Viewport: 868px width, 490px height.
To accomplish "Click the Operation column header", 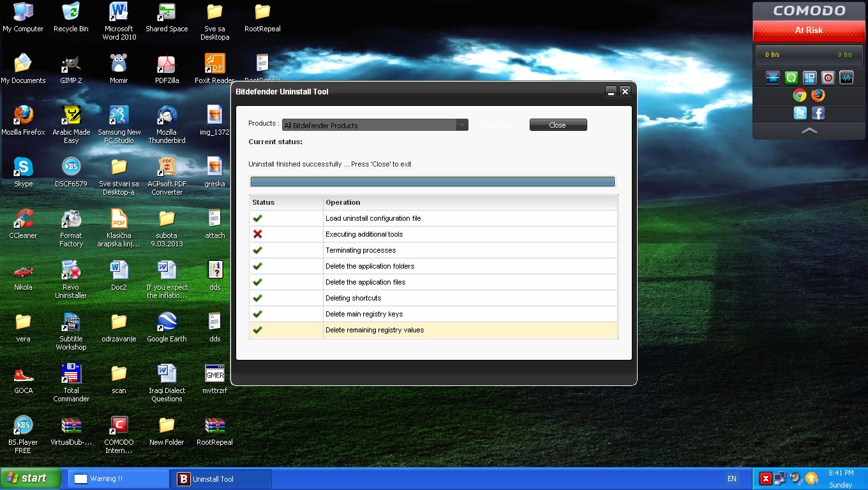I will (470, 202).
